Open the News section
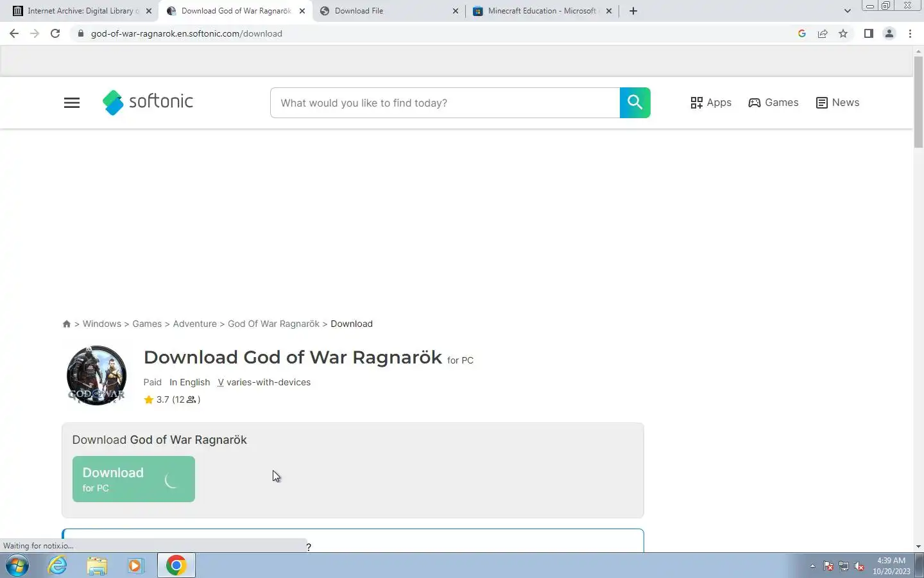The width and height of the screenshot is (924, 578). (x=837, y=103)
